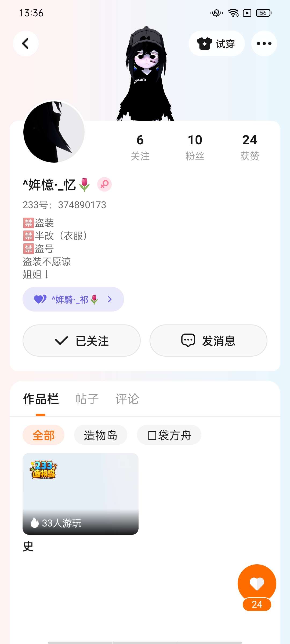Screen dimensions: 290x644
Task: Open the three-dot more options menu
Action: 264,43
